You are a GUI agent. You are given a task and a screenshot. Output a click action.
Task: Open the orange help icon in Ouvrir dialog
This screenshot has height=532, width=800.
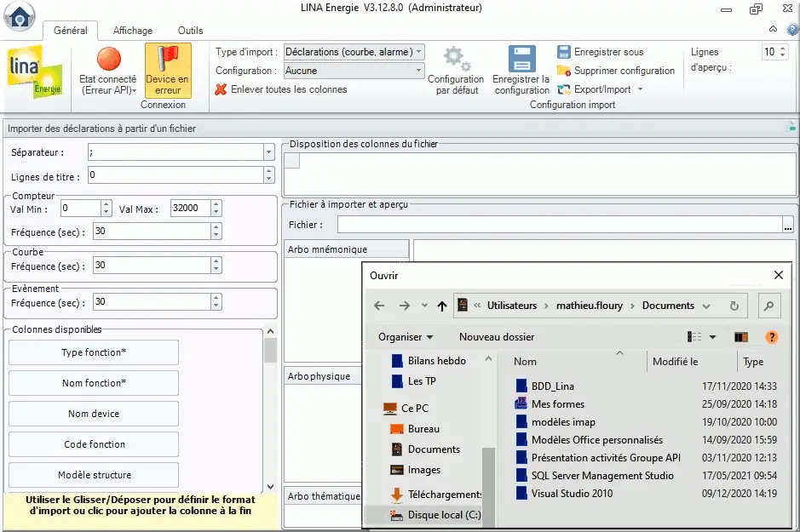(x=771, y=337)
